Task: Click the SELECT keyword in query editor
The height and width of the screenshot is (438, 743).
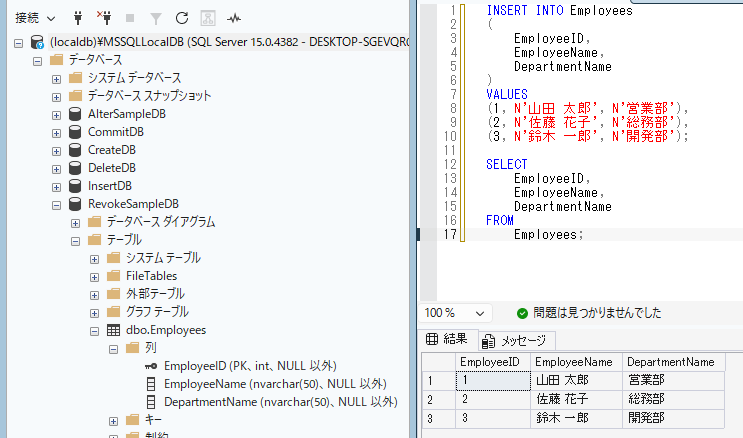Action: pyautogui.click(x=507, y=164)
